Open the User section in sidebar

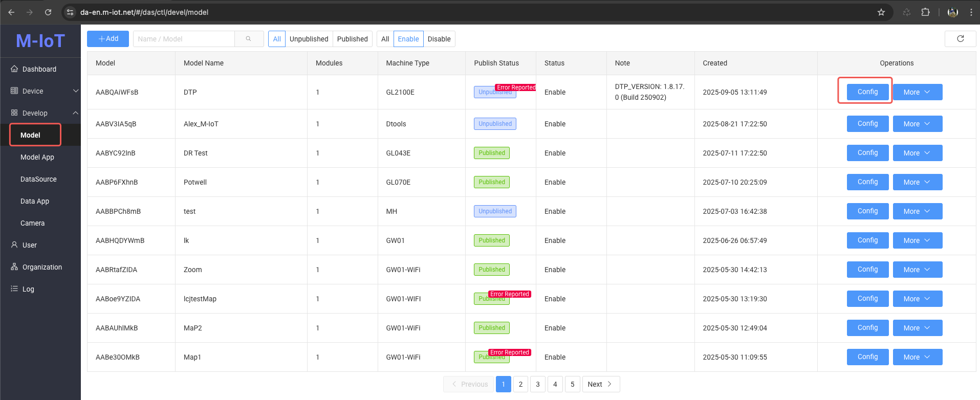click(30, 245)
